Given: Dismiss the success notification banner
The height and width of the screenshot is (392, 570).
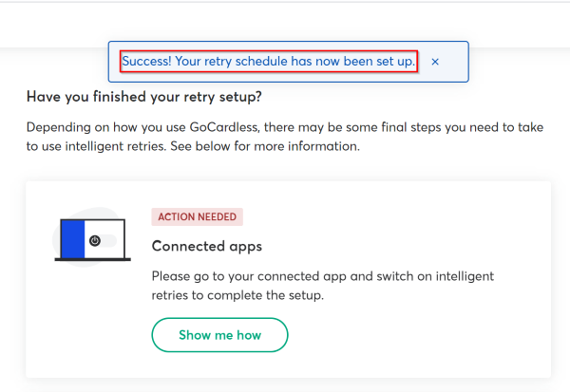Looking at the screenshot, I should 435,62.
